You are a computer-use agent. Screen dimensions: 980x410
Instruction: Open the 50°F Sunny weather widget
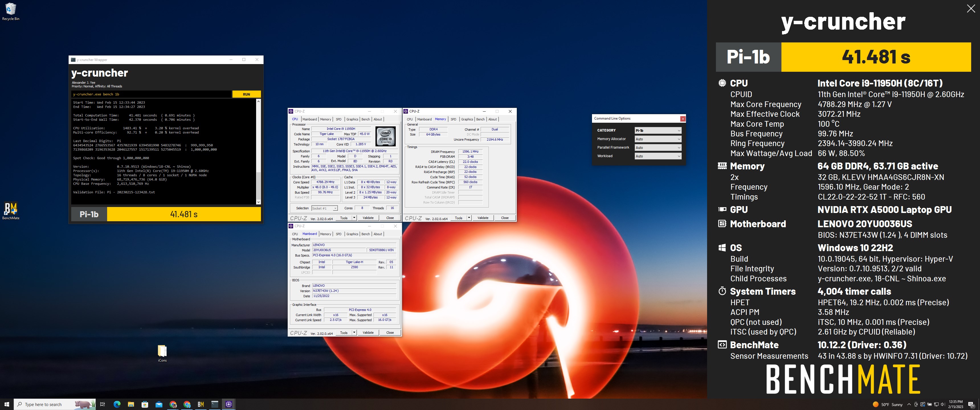(887, 404)
